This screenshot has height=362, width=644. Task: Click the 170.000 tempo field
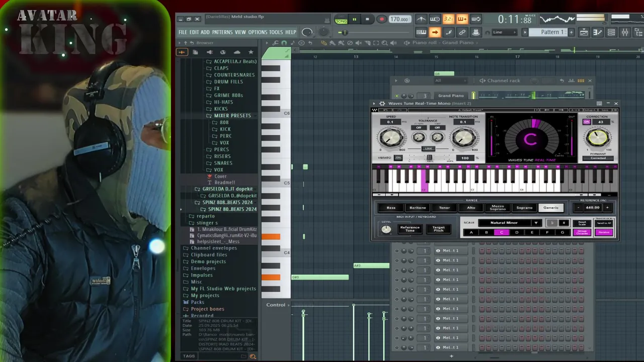tap(399, 20)
